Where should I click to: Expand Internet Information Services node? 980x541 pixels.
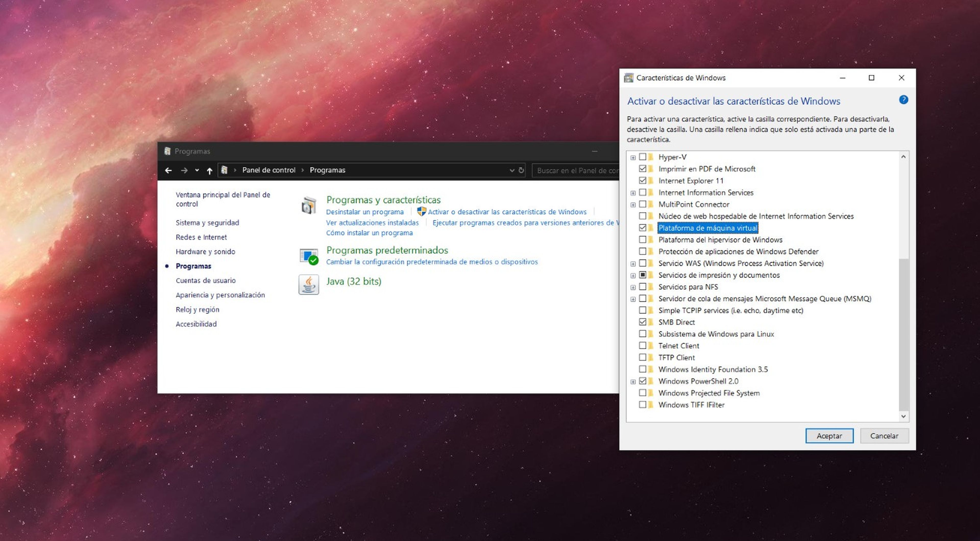[x=633, y=193]
